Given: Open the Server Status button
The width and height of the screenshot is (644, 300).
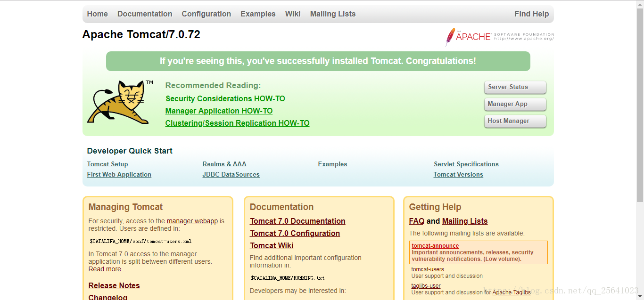Looking at the screenshot, I should (515, 87).
